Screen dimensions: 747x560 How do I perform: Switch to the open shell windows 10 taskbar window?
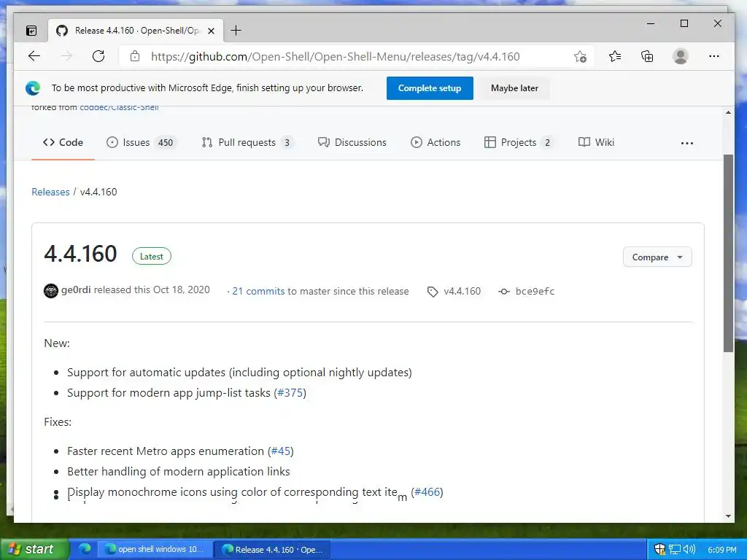pos(155,549)
